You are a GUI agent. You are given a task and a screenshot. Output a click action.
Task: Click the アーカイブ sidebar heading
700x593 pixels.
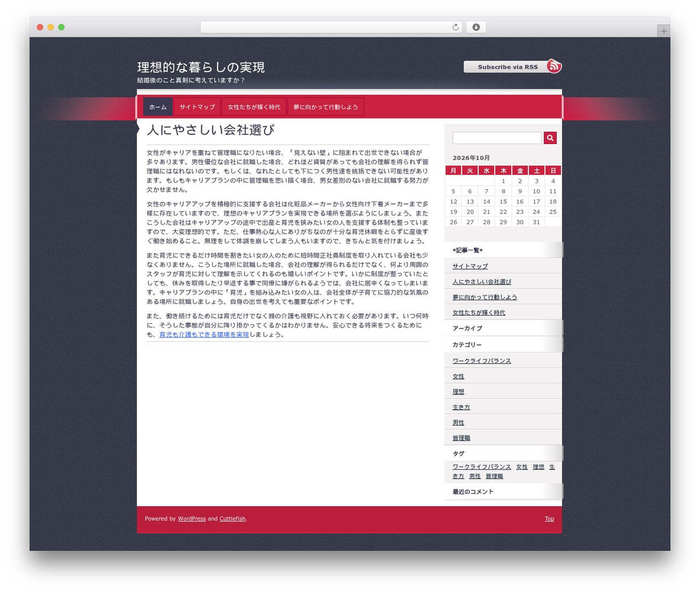click(x=468, y=328)
